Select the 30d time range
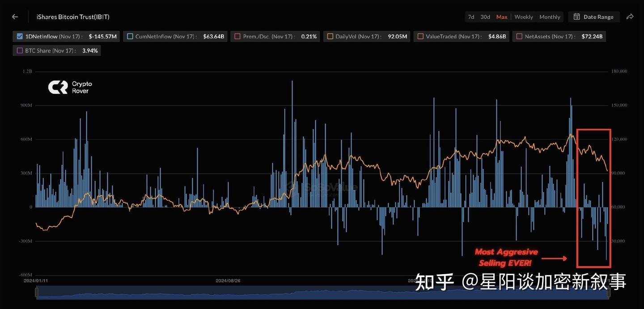Viewport: 644px width, 309px height. tap(485, 17)
